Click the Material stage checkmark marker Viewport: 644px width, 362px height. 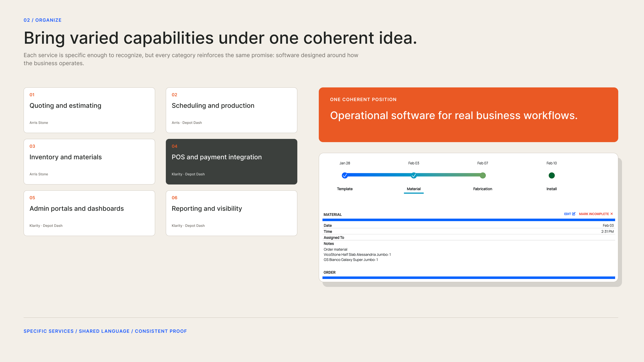pos(414,175)
